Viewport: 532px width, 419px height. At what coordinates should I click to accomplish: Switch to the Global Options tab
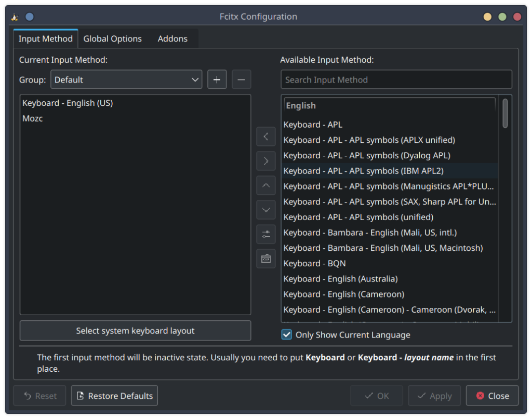(x=112, y=39)
